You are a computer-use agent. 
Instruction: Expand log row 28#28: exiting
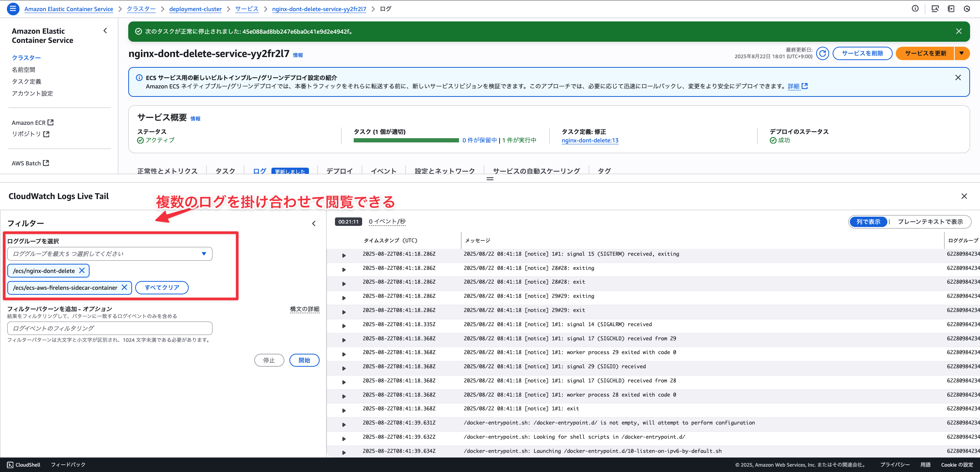[344, 269]
